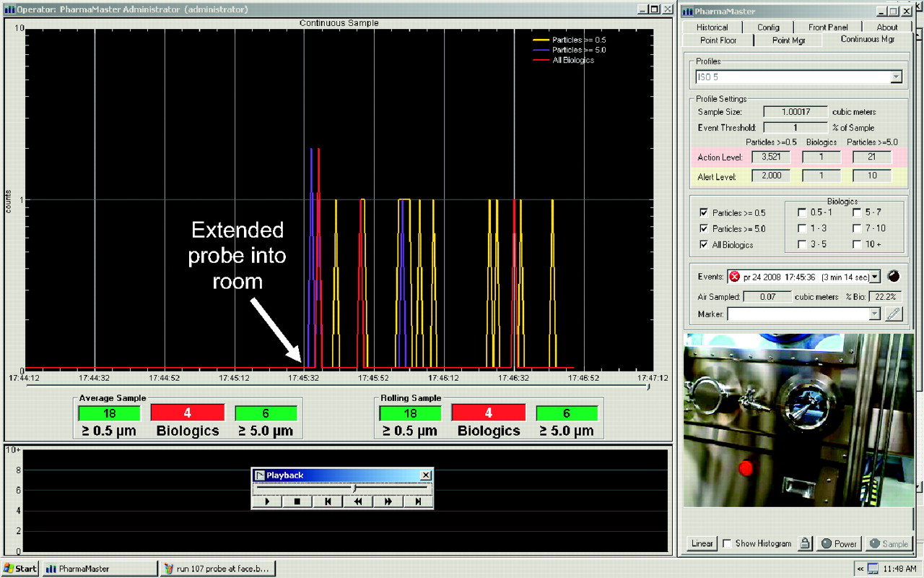Check the Biologics 0.5 - 1 checkbox

(801, 212)
